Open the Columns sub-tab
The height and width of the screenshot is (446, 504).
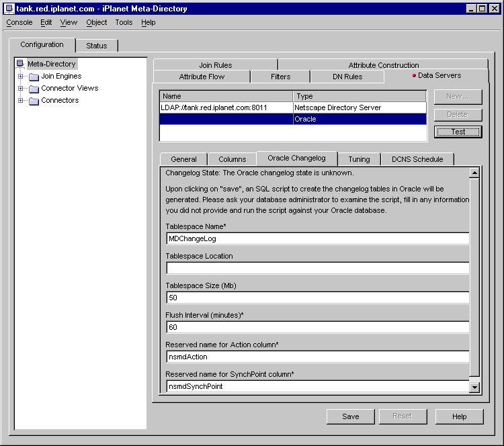232,159
